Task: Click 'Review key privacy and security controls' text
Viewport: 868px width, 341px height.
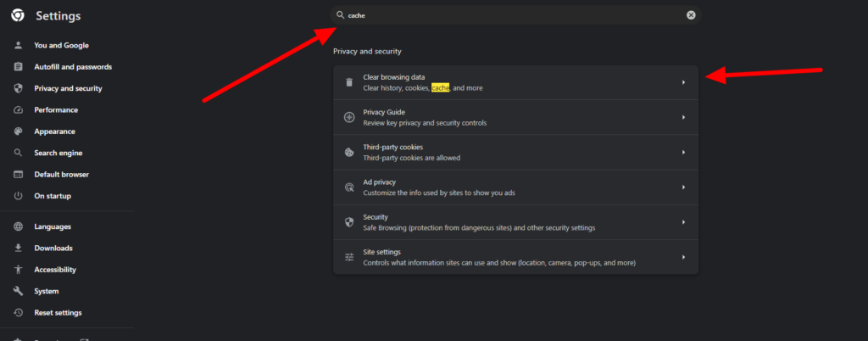Action: pos(425,123)
